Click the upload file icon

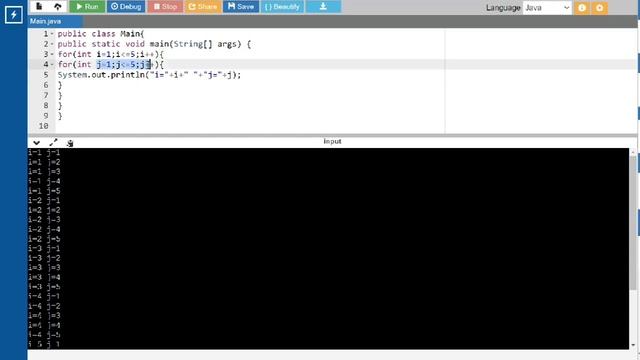tap(58, 7)
